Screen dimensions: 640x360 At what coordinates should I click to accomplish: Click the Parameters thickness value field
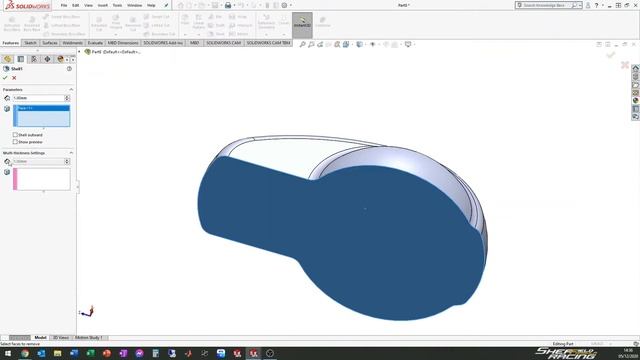point(38,98)
